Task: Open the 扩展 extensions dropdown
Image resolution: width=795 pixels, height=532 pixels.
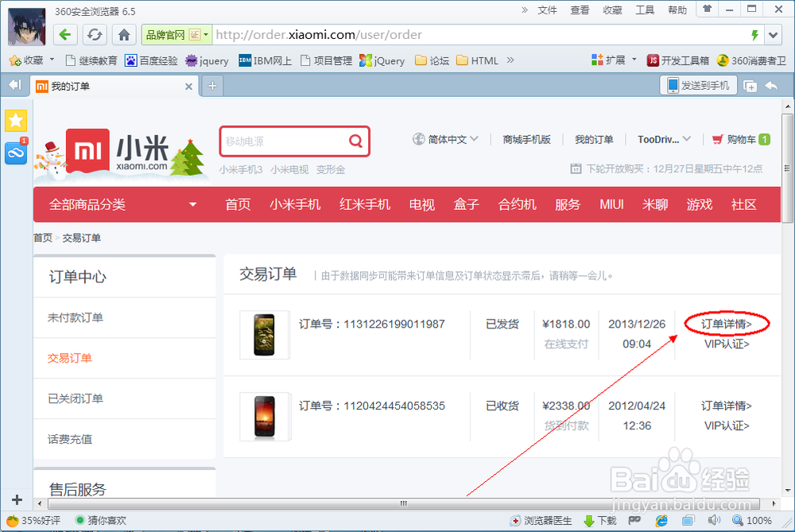Action: pyautogui.click(x=614, y=60)
